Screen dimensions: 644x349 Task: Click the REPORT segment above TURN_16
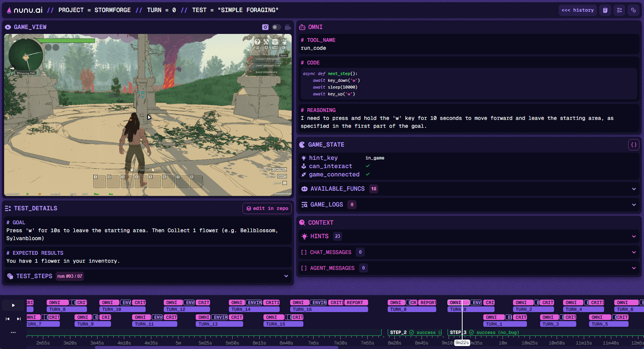pyautogui.click(x=356, y=303)
